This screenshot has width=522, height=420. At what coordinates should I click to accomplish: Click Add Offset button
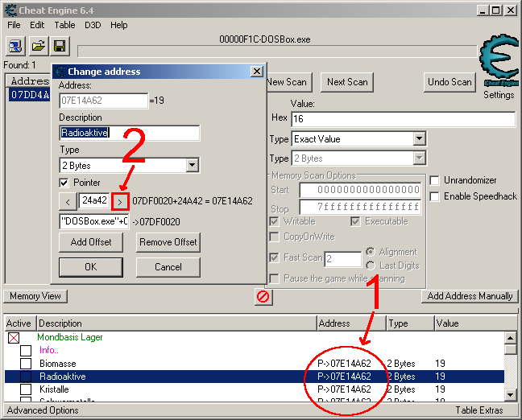pos(91,242)
